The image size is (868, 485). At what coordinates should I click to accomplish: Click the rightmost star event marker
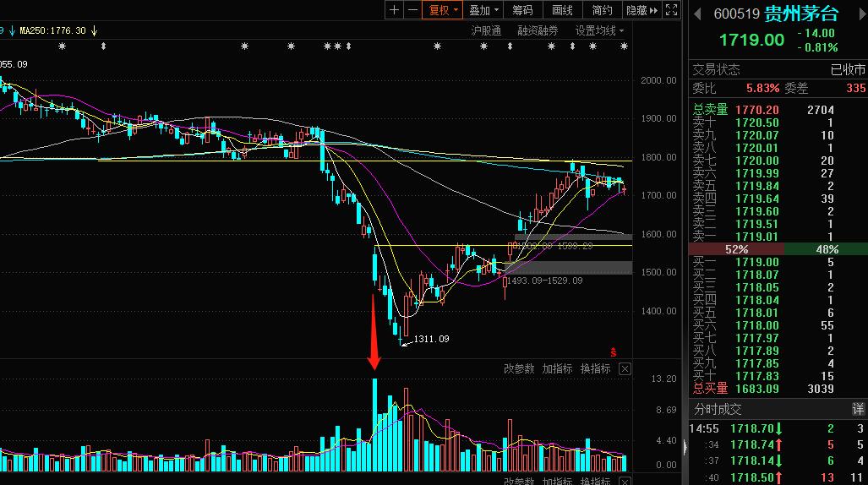624,46
